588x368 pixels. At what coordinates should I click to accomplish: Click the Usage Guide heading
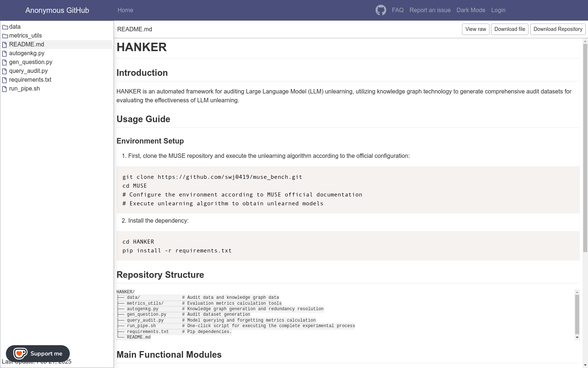pyautogui.click(x=143, y=119)
